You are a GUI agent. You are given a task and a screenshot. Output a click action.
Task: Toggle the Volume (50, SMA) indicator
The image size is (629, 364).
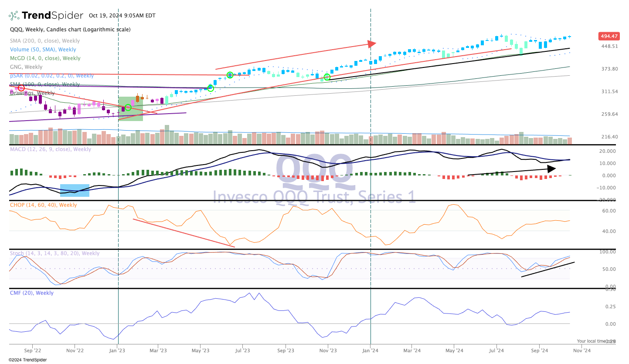(x=42, y=49)
